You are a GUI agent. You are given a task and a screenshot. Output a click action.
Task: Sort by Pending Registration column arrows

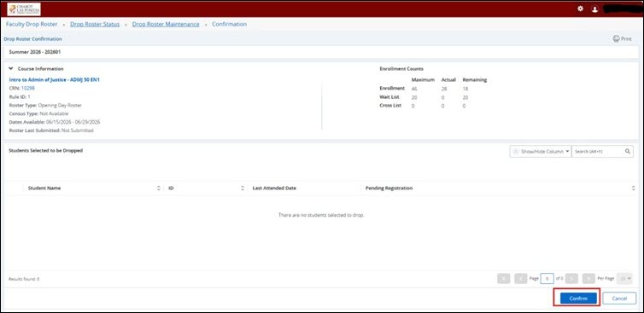(x=633, y=188)
